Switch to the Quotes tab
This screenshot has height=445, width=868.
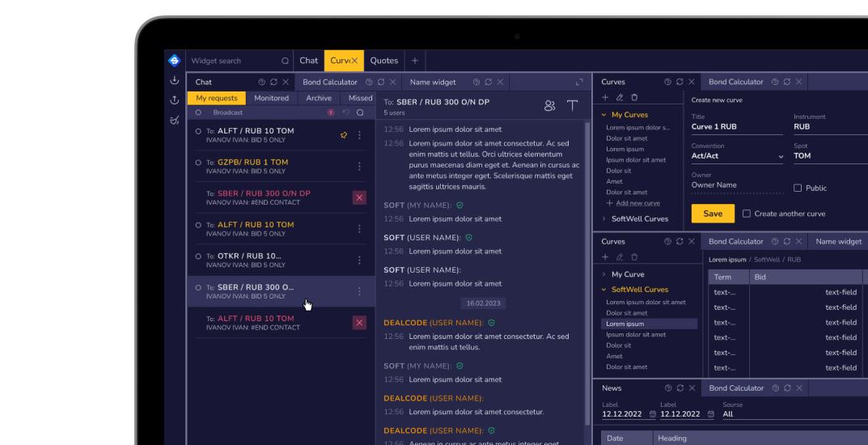point(383,61)
